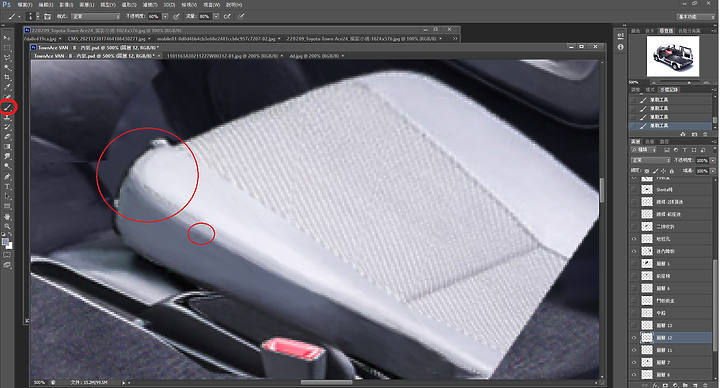720x388 pixels.
Task: Hide the 圖層 7 layer
Action: coord(634,363)
